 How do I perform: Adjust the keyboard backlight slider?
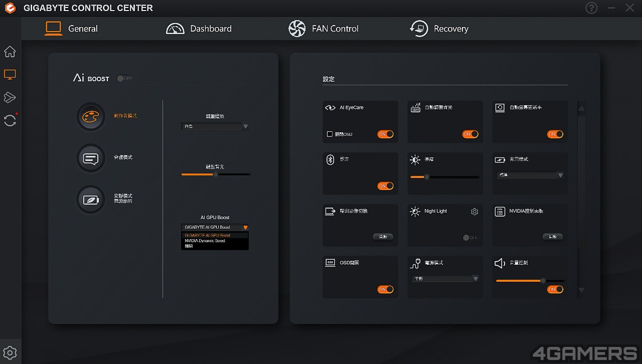coord(215,174)
